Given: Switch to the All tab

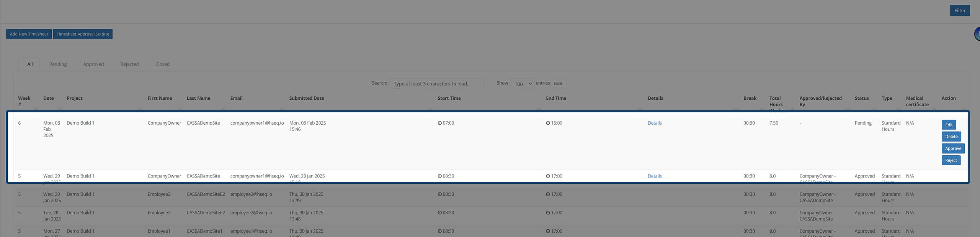Looking at the screenshot, I should coord(30,64).
